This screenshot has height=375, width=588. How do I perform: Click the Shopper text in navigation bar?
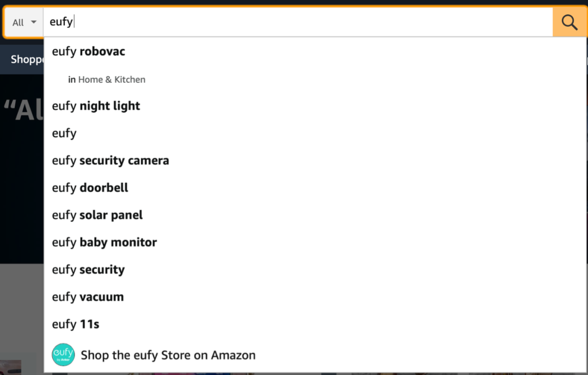[x=27, y=59]
